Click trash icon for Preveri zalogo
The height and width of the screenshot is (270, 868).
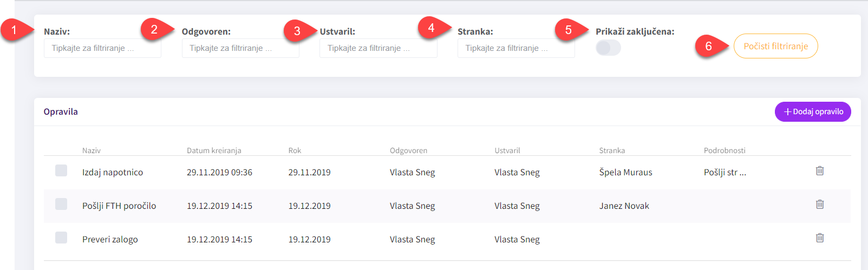(820, 238)
